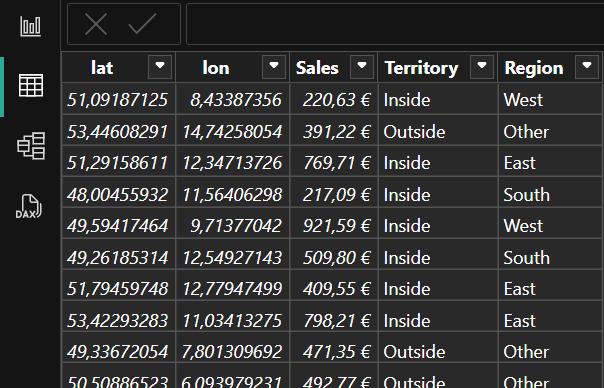Select the lon cell 11,56406298
This screenshot has width=604, height=388.
coord(233,194)
